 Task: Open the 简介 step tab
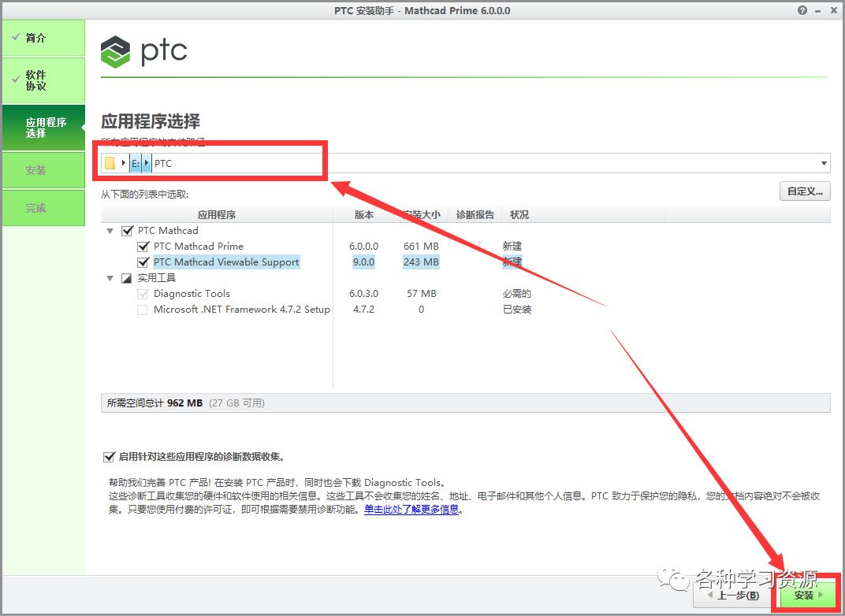pos(43,38)
